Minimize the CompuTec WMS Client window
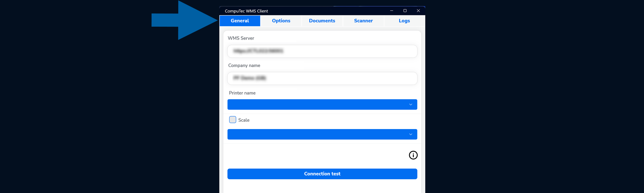Screen dimensions: 644x193 [392, 11]
